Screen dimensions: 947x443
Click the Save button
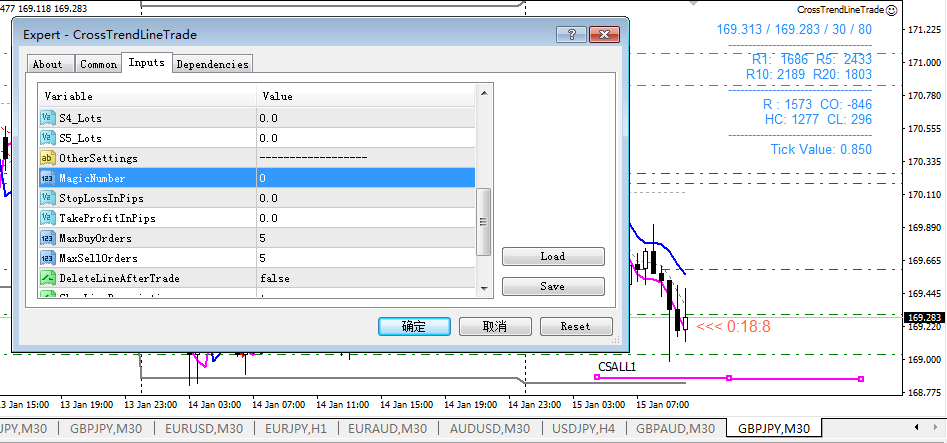553,286
